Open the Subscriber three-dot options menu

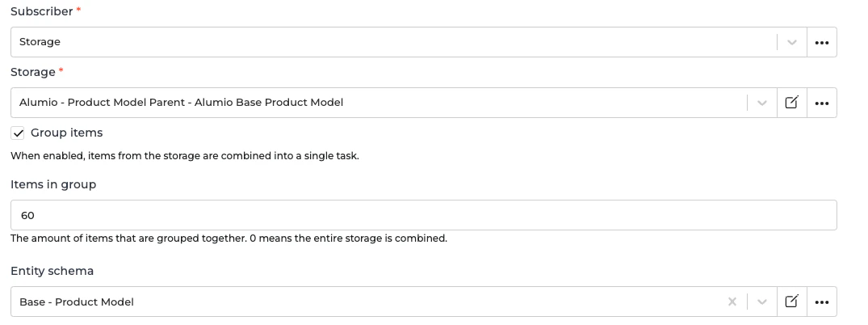822,42
